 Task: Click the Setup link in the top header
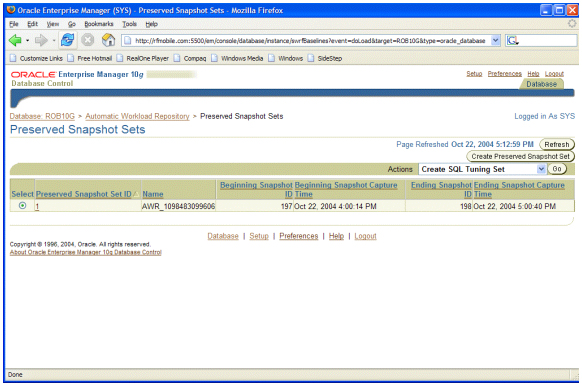474,74
